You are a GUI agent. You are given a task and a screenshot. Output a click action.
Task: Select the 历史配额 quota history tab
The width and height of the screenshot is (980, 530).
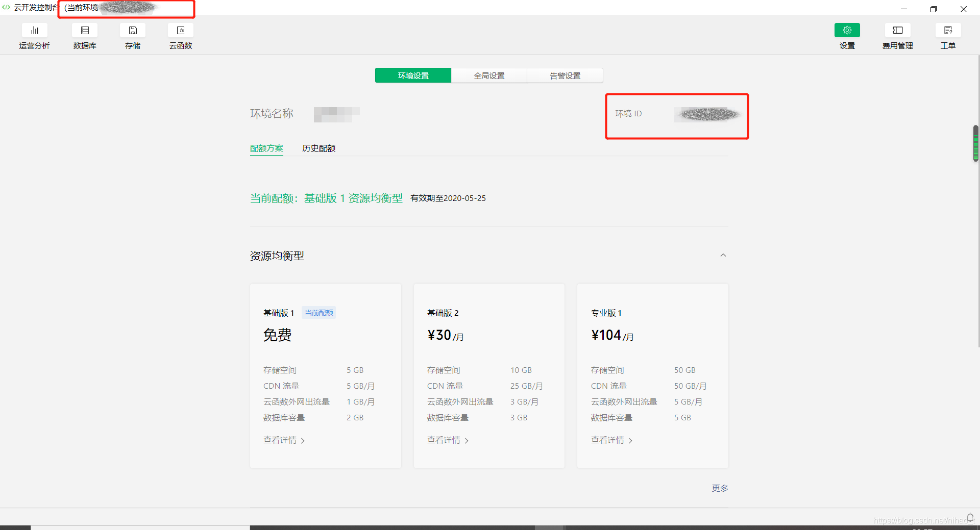point(318,148)
